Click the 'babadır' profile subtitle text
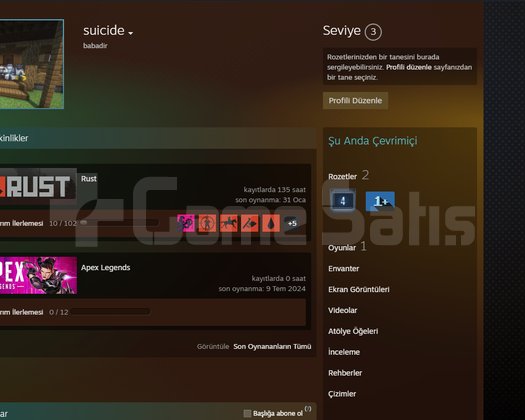Screen dimensions: 525x420 [95, 46]
